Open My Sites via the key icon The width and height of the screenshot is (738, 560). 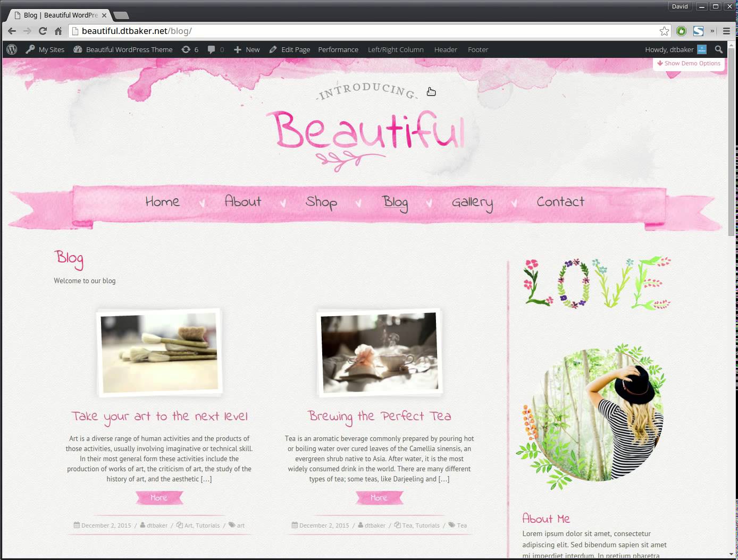30,49
